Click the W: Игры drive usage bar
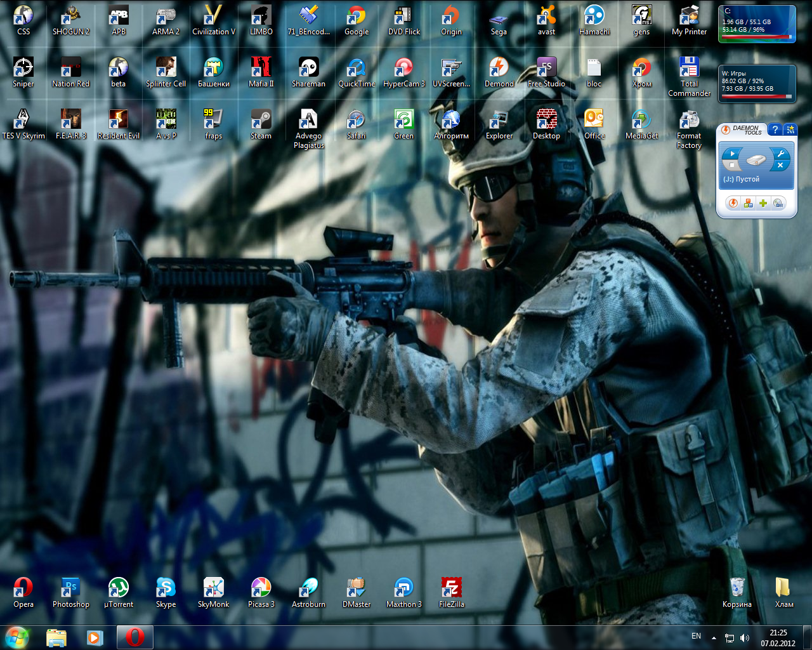The image size is (812, 650). tap(756, 97)
